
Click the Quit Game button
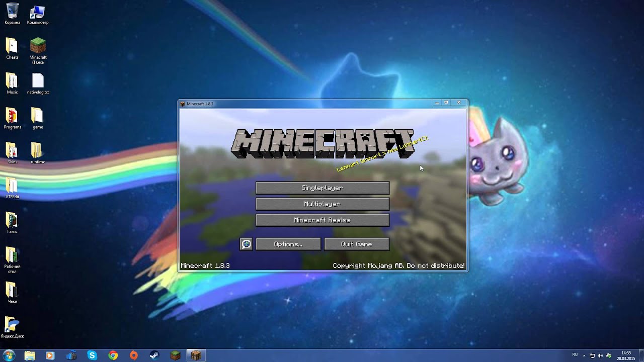pyautogui.click(x=357, y=244)
